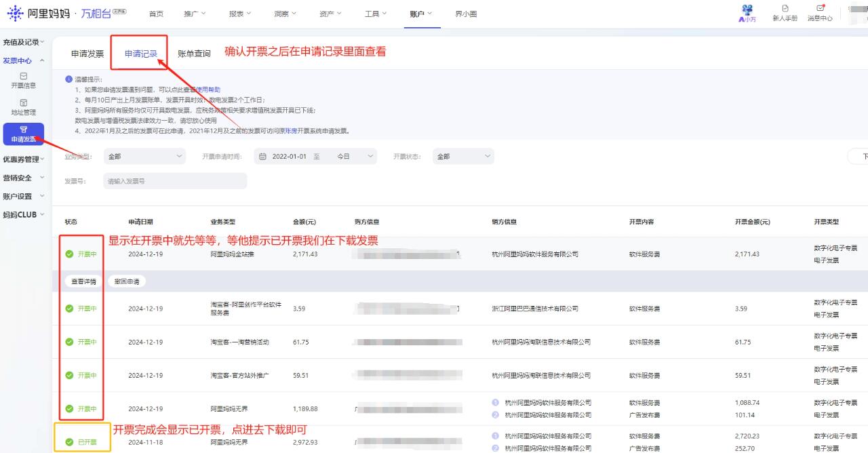868x453 pixels.
Task: Open the 账户 top menu
Action: coord(420,14)
